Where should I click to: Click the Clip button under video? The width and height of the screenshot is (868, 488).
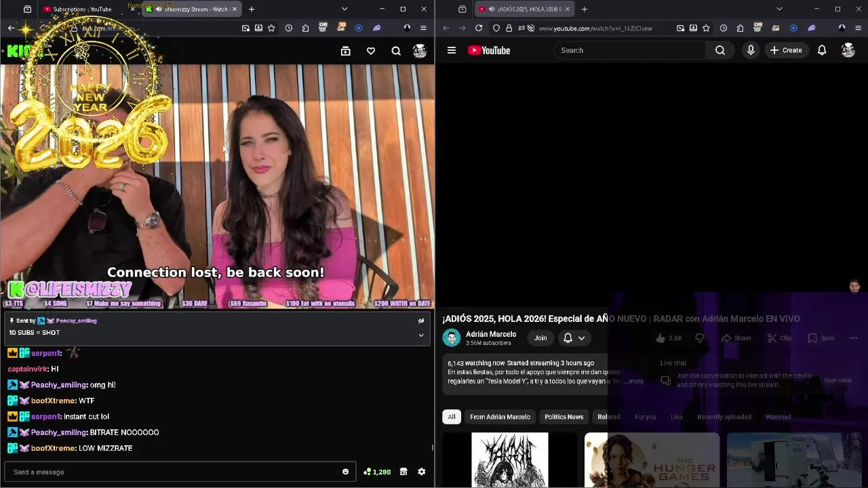coord(780,338)
